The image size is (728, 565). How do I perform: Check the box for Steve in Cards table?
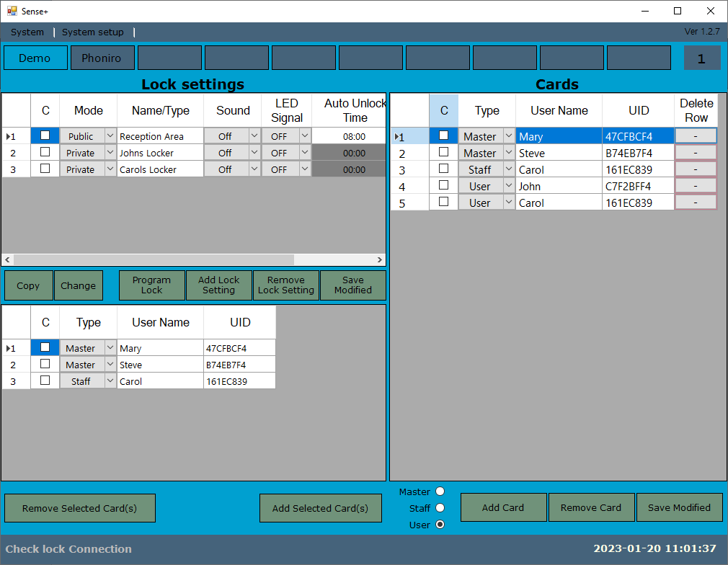tap(443, 152)
